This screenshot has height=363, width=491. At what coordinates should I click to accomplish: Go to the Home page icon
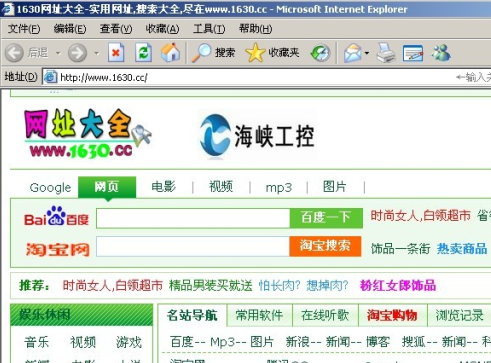[170, 53]
